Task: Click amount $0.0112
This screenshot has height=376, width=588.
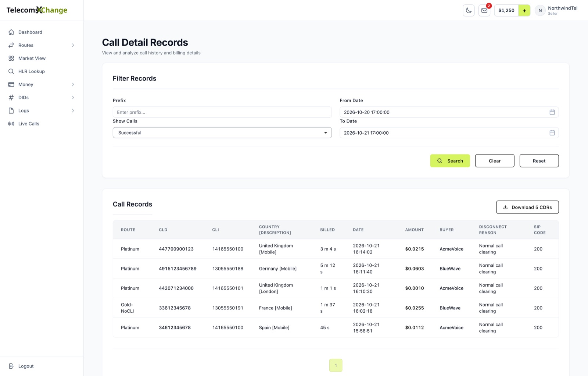Action: 415,327
